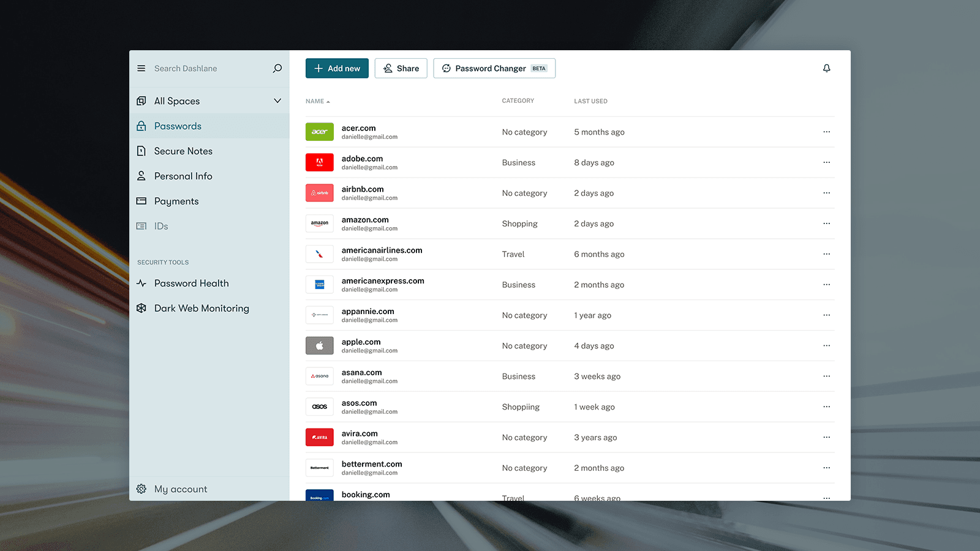Open more options for appannie.com
The height and width of the screenshot is (551, 980).
point(827,315)
